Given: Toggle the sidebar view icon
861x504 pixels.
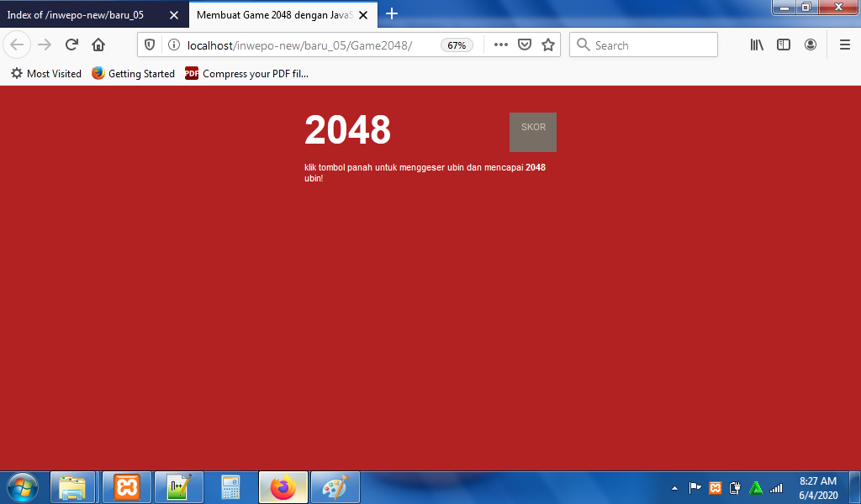Looking at the screenshot, I should coord(784,45).
